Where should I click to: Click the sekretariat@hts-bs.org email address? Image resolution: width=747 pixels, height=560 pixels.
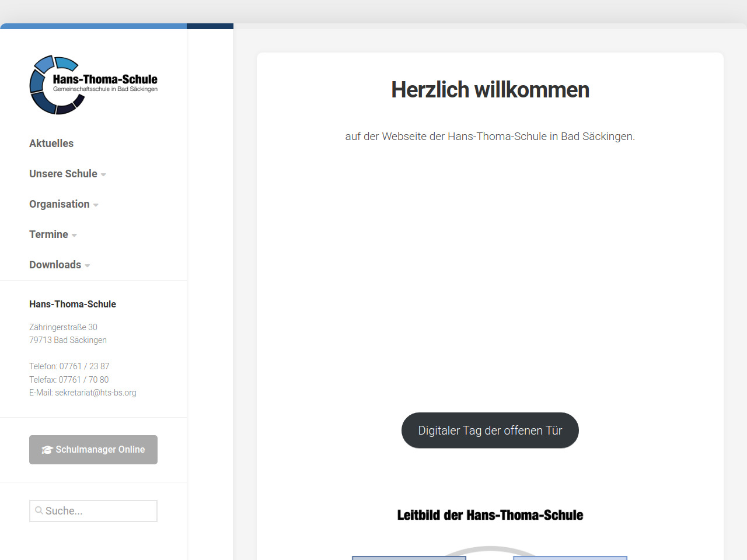click(x=95, y=393)
